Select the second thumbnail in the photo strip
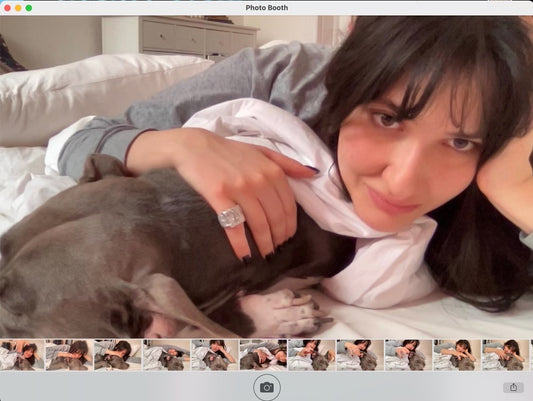533x401 pixels. click(x=69, y=355)
